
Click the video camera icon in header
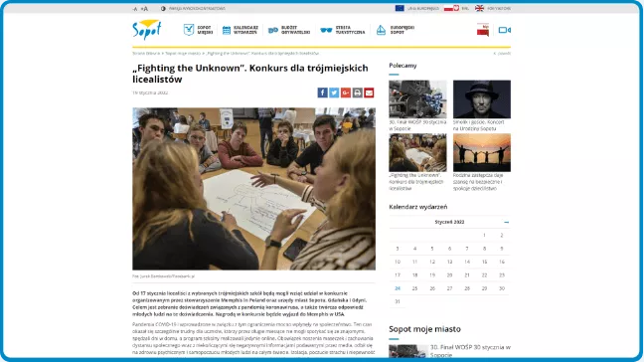504,30
